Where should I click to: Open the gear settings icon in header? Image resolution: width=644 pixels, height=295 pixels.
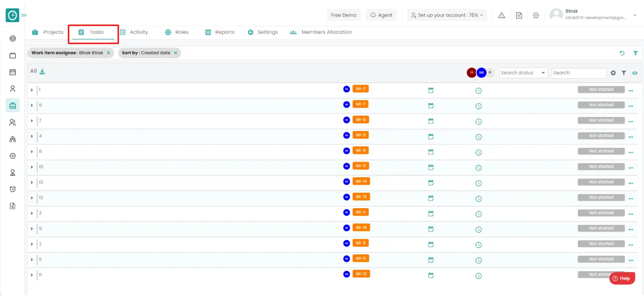coord(536,15)
